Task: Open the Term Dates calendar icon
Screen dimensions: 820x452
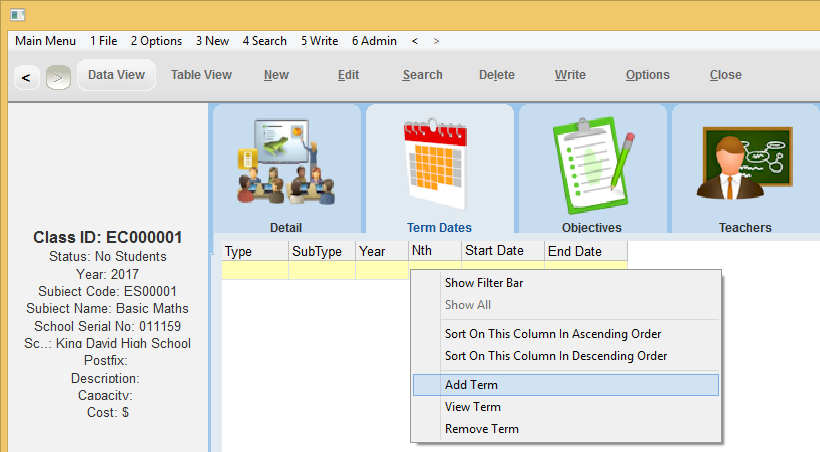Action: [439, 162]
